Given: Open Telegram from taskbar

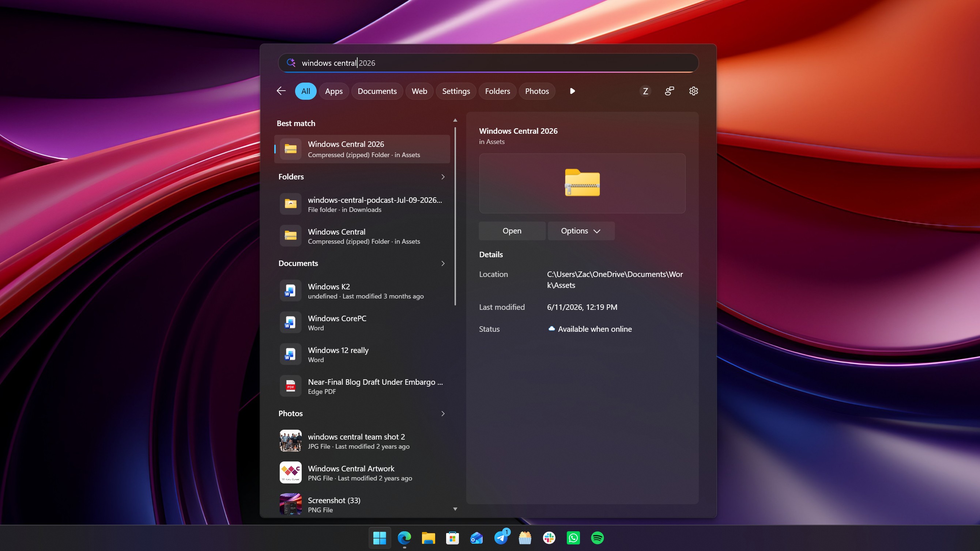Looking at the screenshot, I should pyautogui.click(x=501, y=538).
